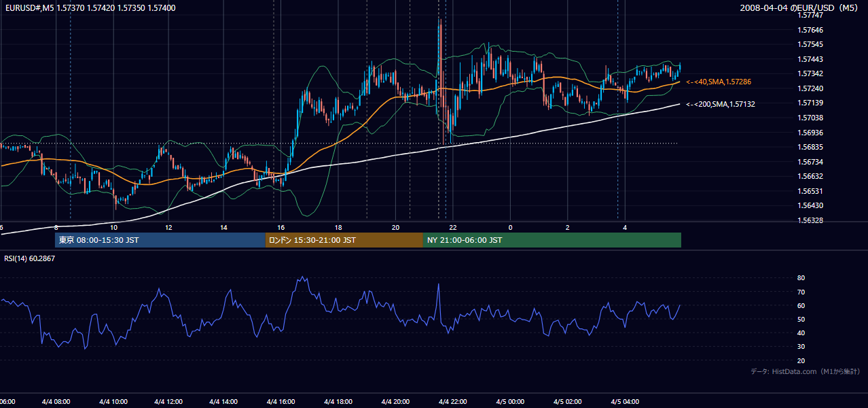Viewport: 868px width, 408px height.
Task: Click hour 4 on the chart's hour axis
Action: click(x=625, y=227)
